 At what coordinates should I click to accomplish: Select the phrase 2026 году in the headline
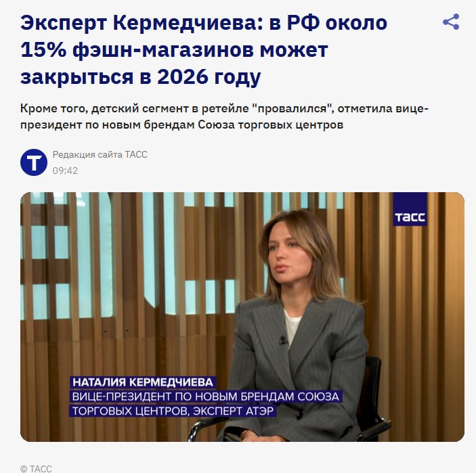(209, 76)
